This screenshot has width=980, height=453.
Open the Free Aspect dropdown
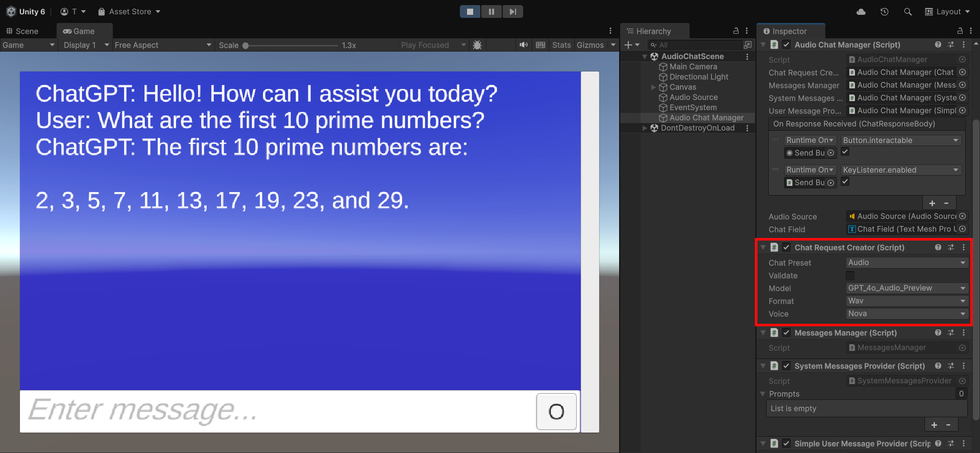tap(163, 45)
